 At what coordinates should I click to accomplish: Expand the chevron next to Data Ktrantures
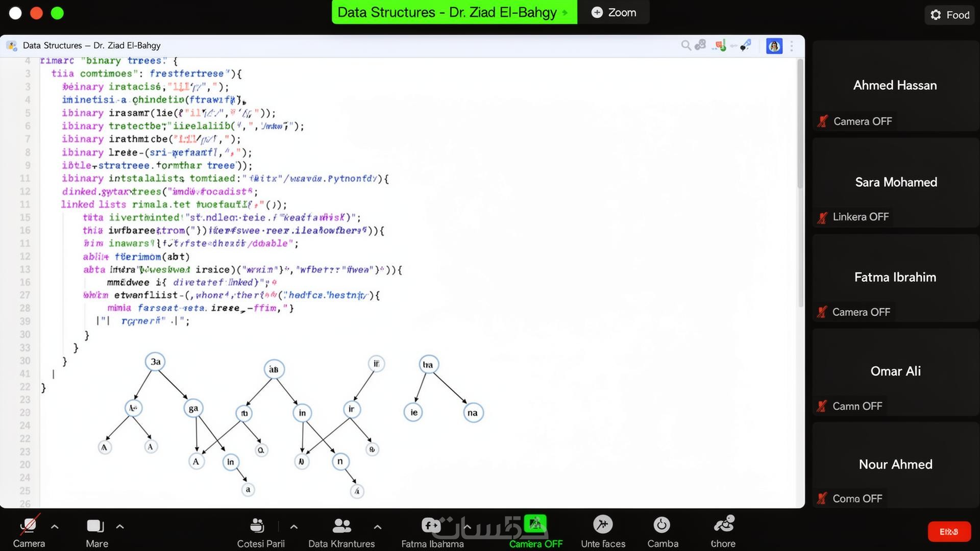click(377, 527)
